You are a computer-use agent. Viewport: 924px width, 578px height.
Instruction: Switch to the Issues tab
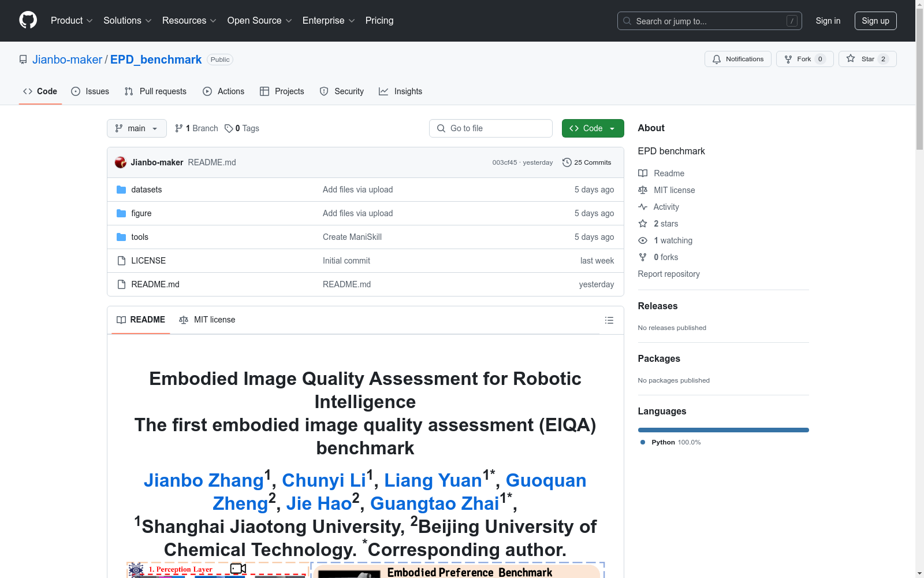tap(90, 91)
